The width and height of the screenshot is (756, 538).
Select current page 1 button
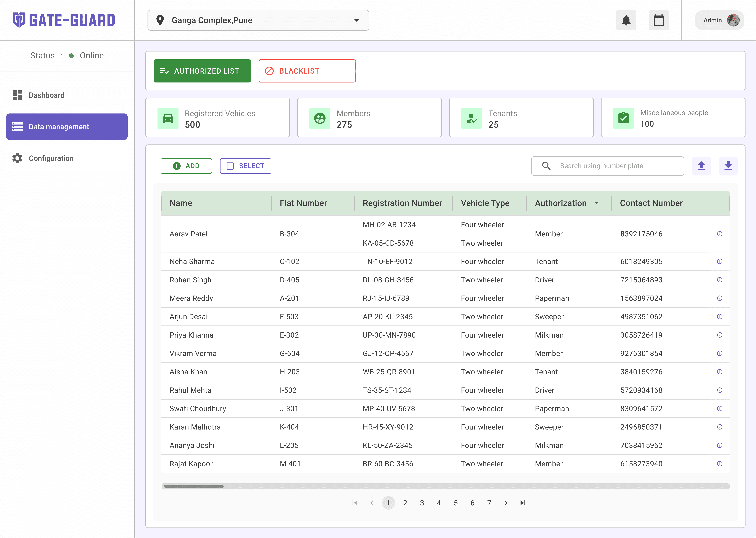click(x=388, y=503)
